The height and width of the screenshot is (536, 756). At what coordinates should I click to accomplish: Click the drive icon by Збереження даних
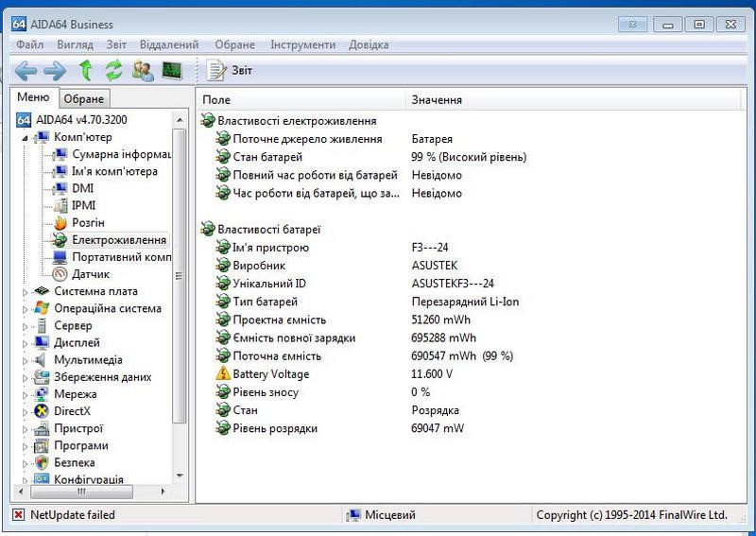(x=42, y=377)
